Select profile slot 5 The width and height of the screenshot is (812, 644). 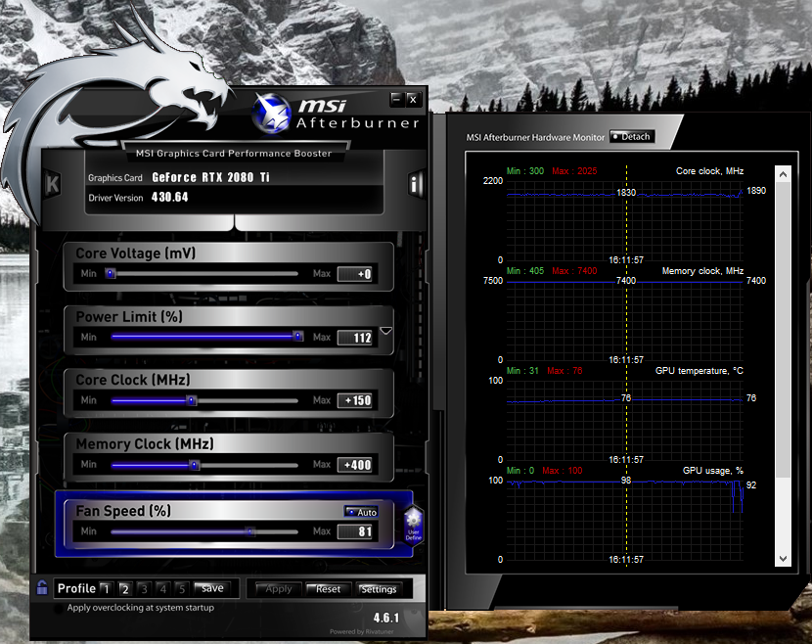(181, 588)
